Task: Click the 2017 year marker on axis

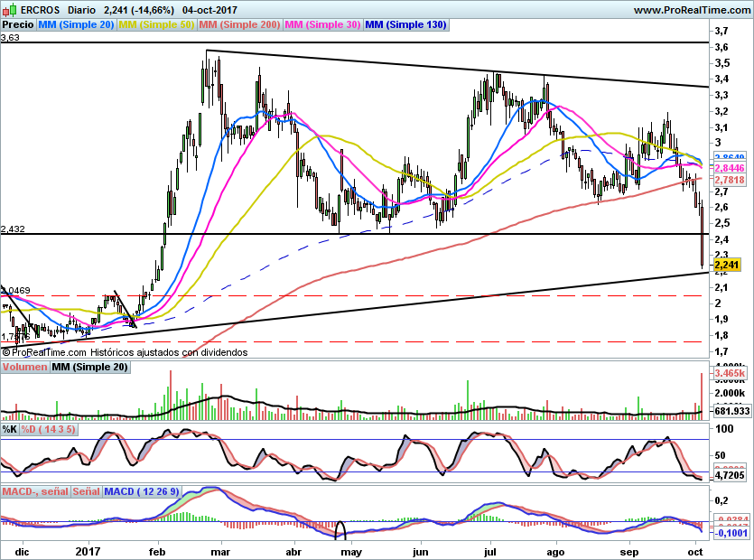Action: [x=88, y=552]
